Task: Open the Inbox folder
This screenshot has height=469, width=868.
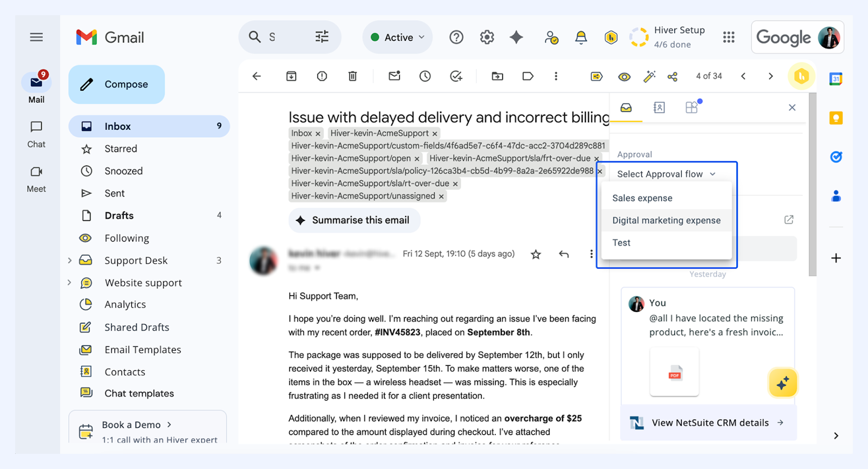Action: [x=149, y=126]
